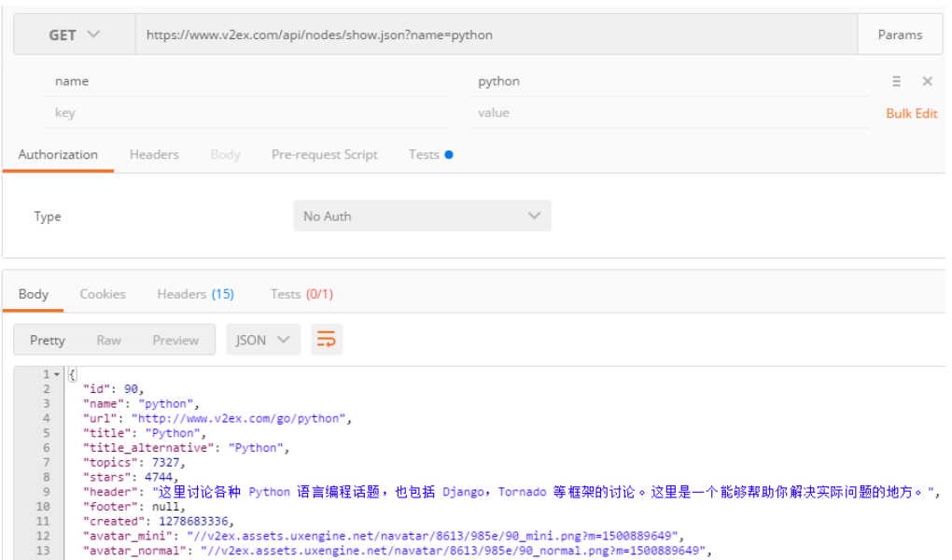Select the Authorization tab
This screenshot has width=952, height=560.
pos(58,155)
